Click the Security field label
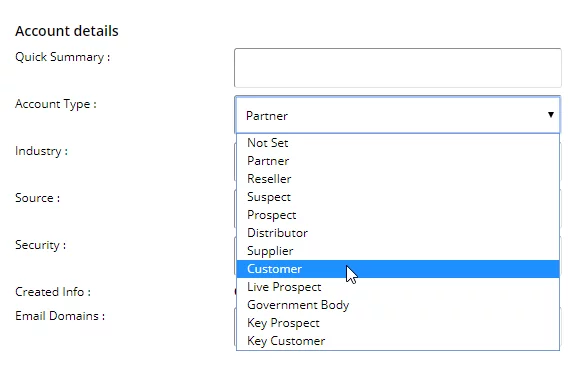The width and height of the screenshot is (572, 371). pyautogui.click(x=40, y=245)
